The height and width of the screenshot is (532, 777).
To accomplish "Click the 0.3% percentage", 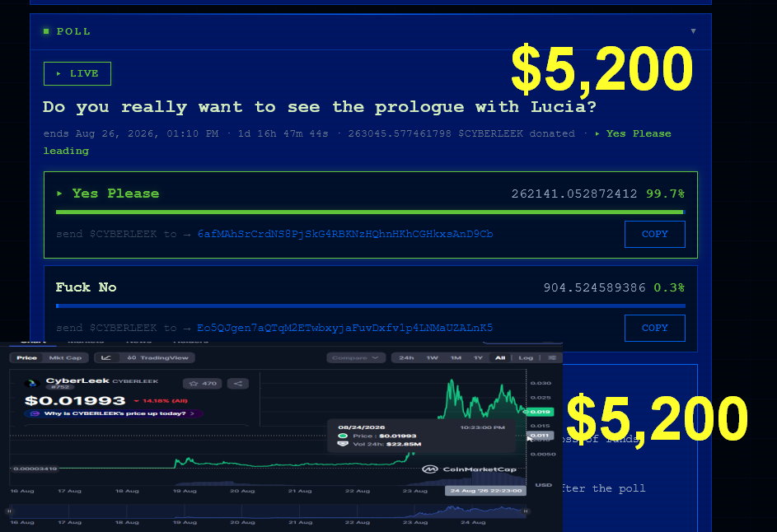I will [x=669, y=287].
